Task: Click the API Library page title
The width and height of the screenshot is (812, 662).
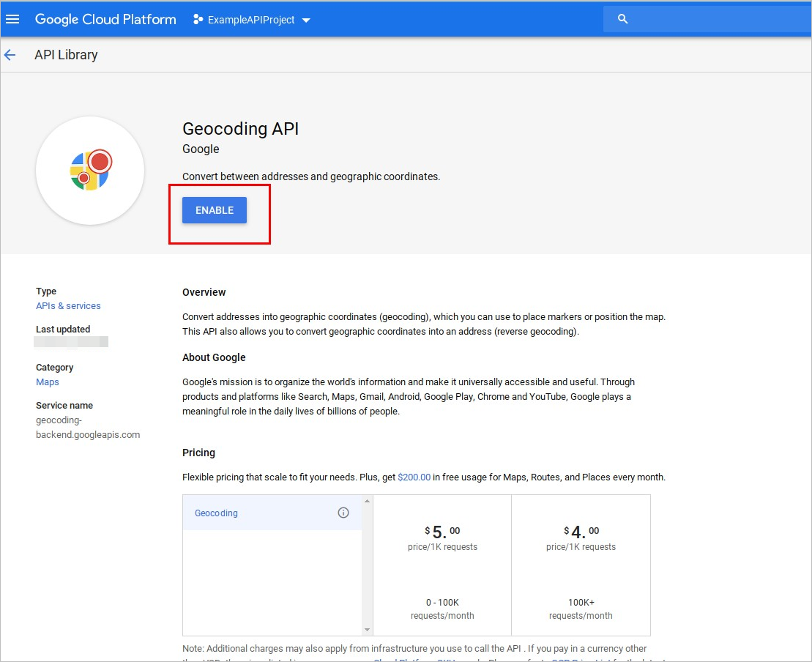Action: [66, 55]
